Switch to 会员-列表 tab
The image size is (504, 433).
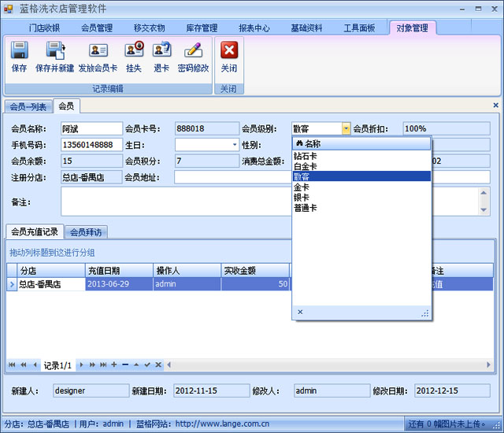point(28,106)
